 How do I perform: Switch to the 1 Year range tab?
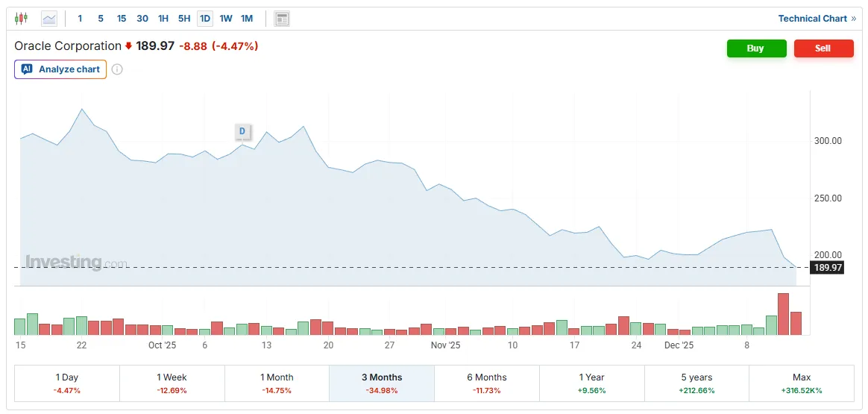click(x=591, y=383)
